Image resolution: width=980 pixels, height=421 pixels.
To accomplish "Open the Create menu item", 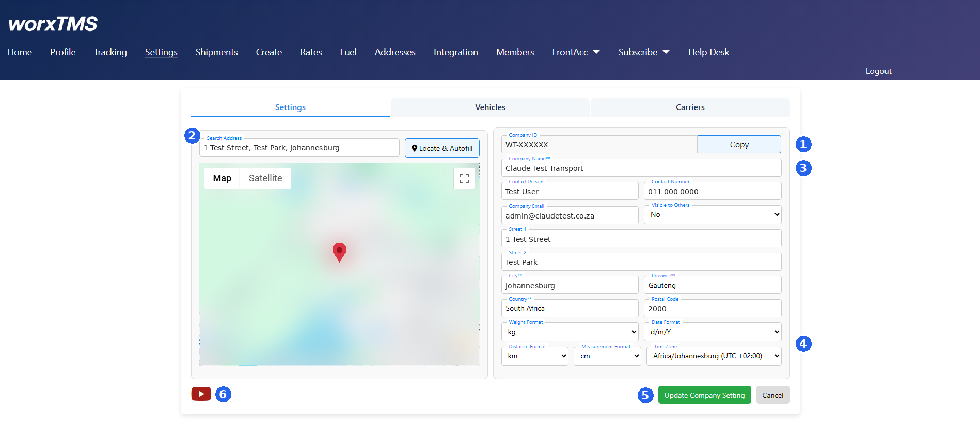I will point(269,52).
